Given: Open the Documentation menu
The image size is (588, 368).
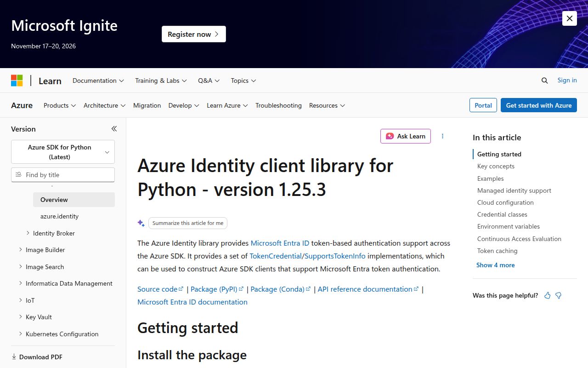Looking at the screenshot, I should [x=98, y=80].
